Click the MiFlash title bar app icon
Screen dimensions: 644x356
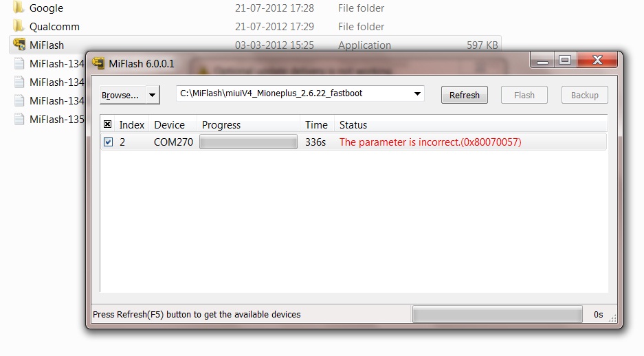click(x=98, y=63)
